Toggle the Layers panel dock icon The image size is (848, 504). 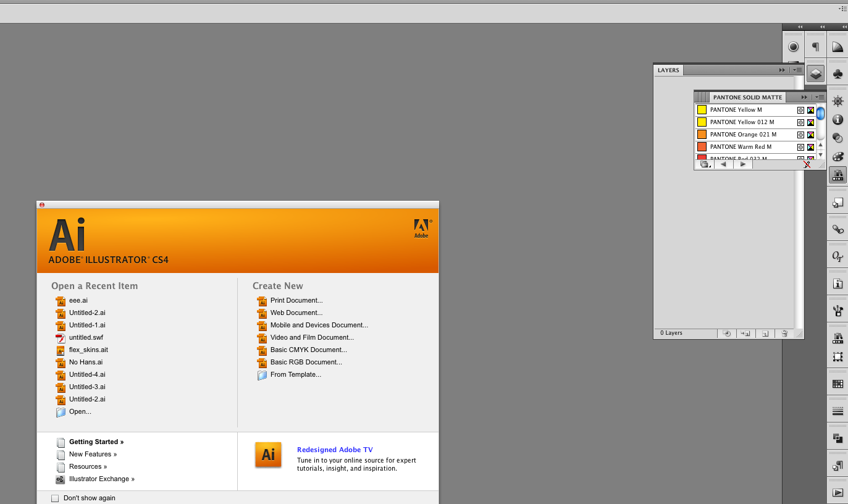coord(815,74)
